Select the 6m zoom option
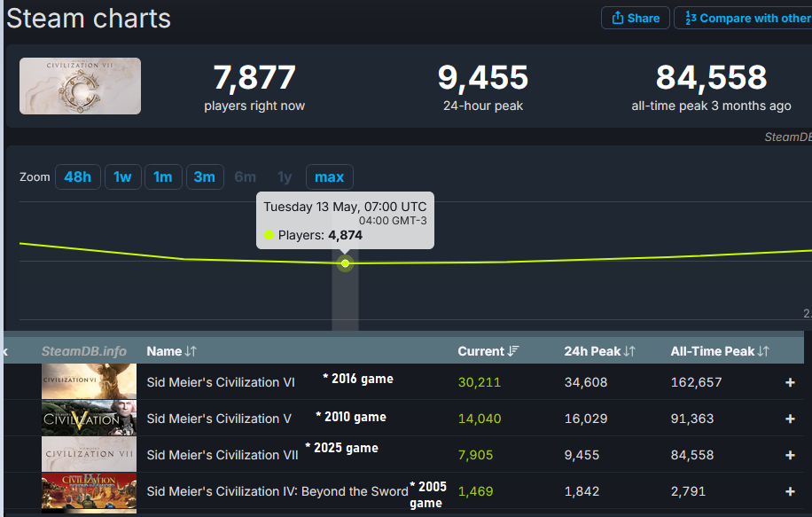Viewport: 812px width, 517px height. click(245, 177)
